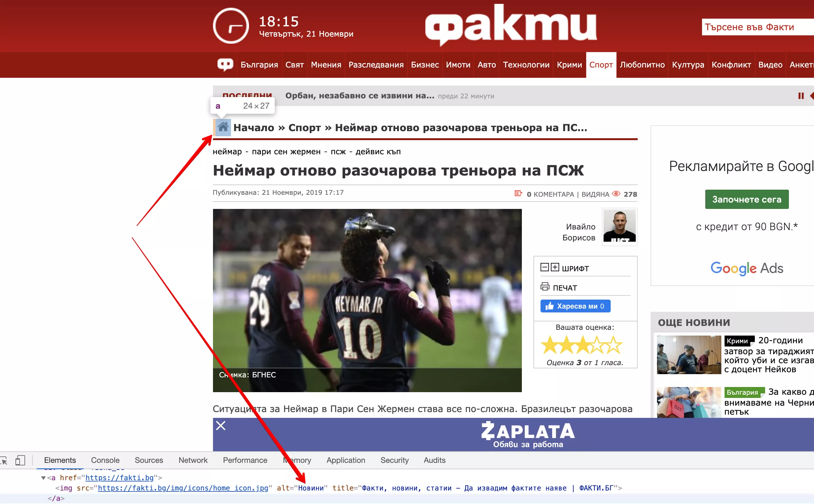The width and height of the screenshot is (814, 504).
Task: Open the ticker headline about Орбан
Action: [360, 96]
